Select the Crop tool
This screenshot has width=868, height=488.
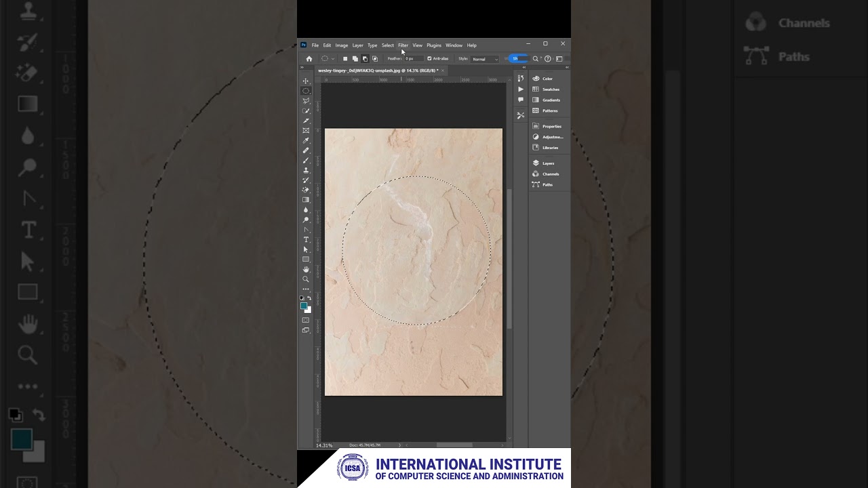[x=306, y=121]
